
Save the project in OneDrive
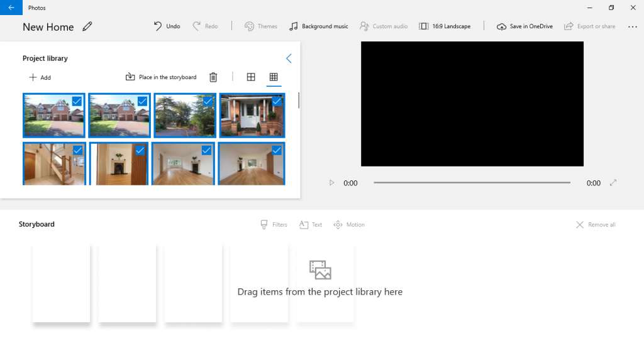(525, 26)
